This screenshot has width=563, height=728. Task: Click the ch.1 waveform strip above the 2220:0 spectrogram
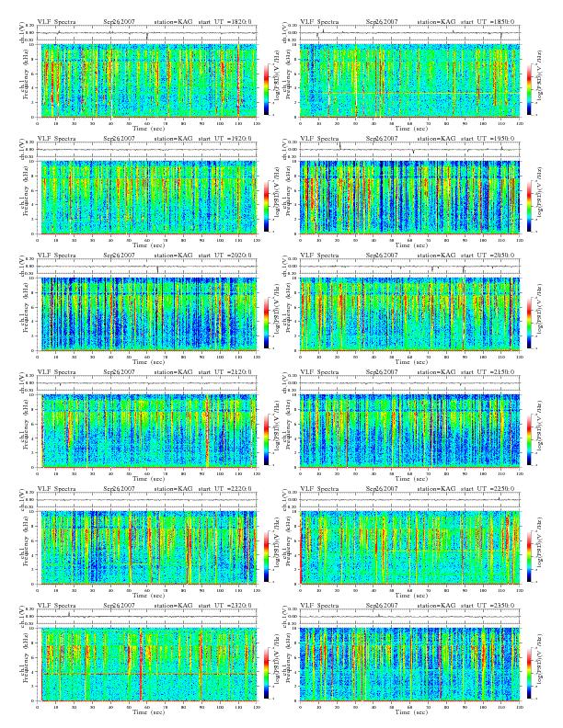click(147, 500)
